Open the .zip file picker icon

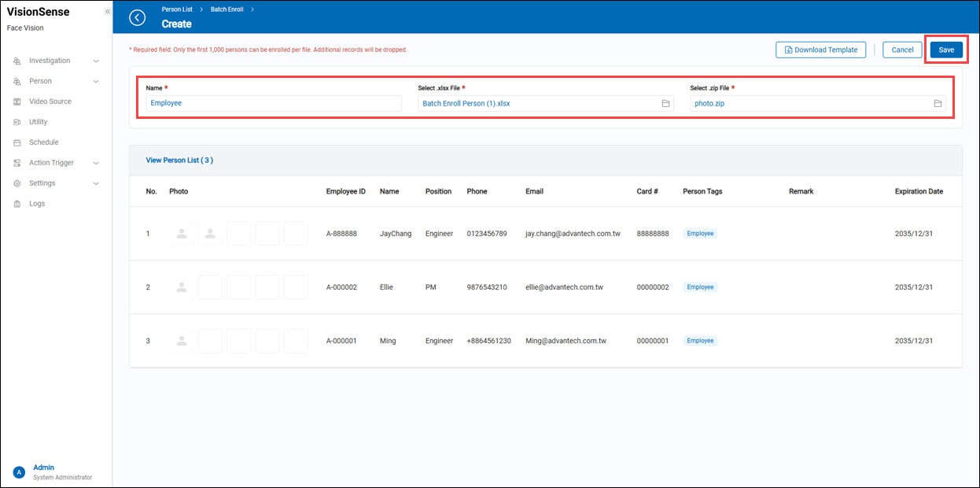pyautogui.click(x=938, y=103)
